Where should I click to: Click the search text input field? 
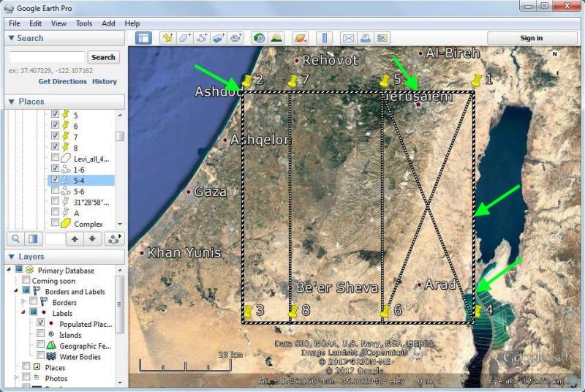tap(47, 57)
